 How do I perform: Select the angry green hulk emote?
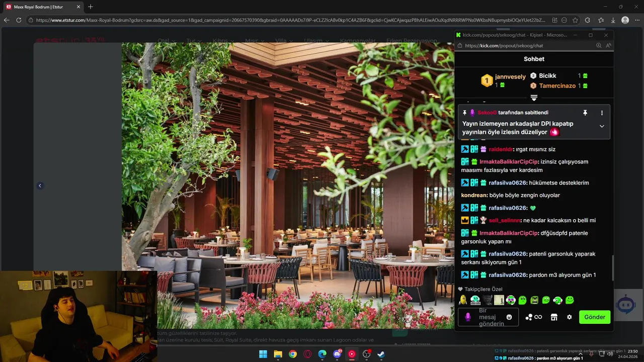534,300
